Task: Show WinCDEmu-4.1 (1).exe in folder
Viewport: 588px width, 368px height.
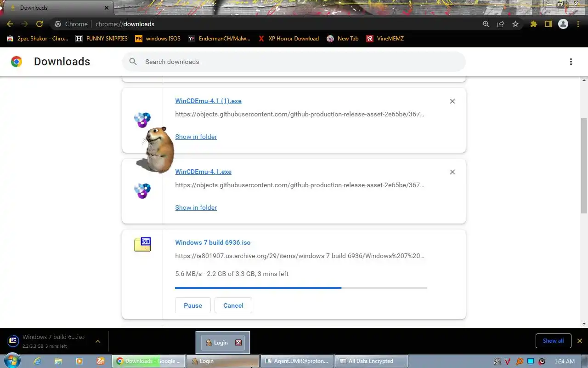Action: click(x=196, y=137)
